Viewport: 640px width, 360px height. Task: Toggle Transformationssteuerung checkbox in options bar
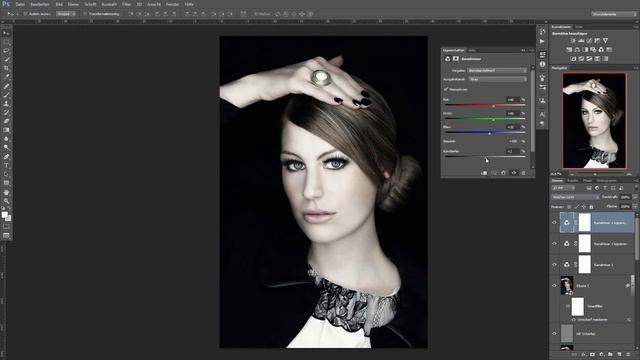click(x=85, y=14)
